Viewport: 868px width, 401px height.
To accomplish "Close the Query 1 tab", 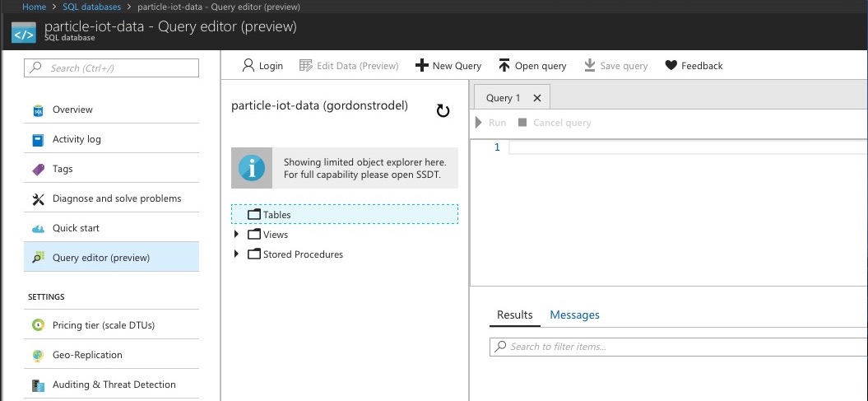I will click(536, 98).
